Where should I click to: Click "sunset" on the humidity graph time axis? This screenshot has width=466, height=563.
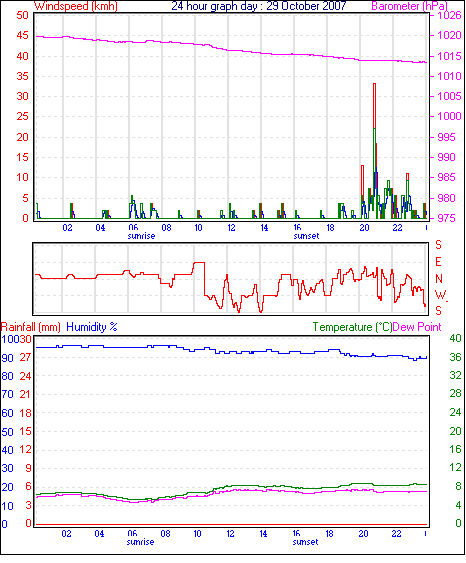point(305,542)
